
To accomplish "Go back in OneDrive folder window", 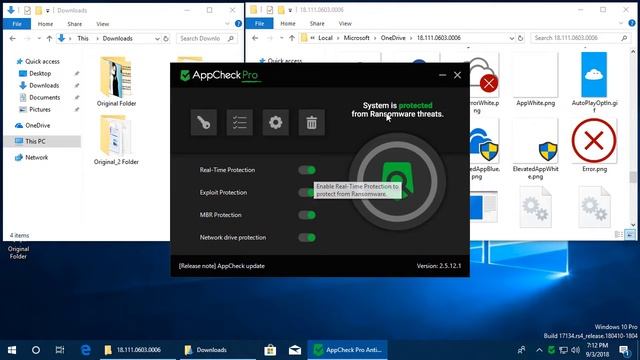I will point(255,38).
